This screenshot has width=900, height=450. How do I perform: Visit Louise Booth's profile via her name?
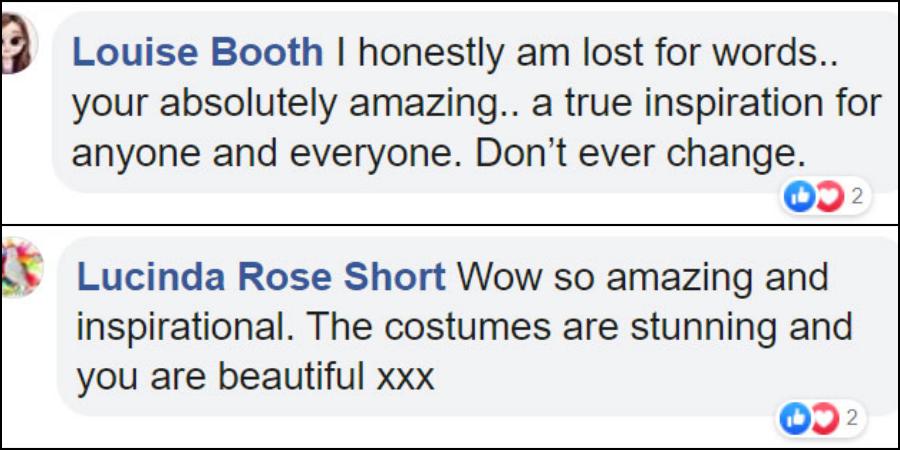200,54
